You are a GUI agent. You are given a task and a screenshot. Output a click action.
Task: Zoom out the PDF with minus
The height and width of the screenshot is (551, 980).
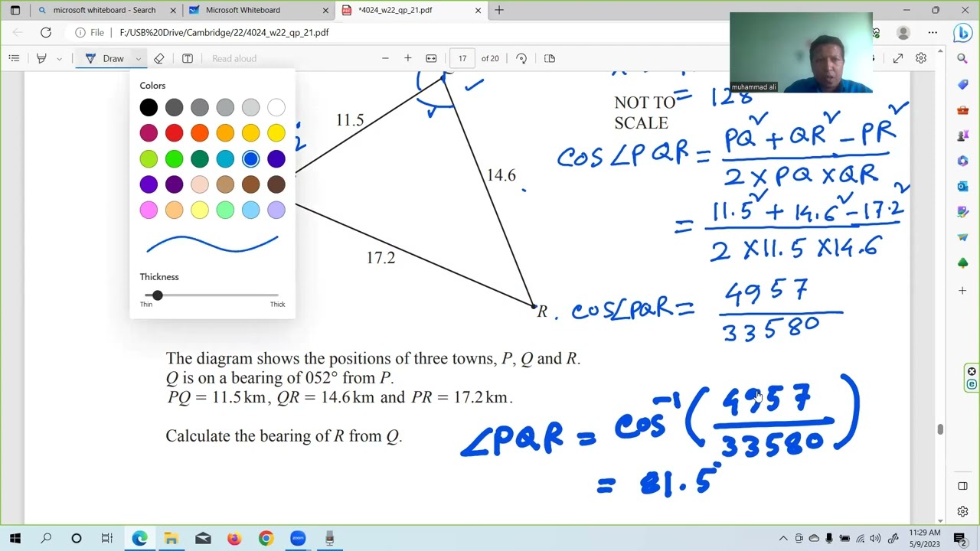tap(385, 58)
